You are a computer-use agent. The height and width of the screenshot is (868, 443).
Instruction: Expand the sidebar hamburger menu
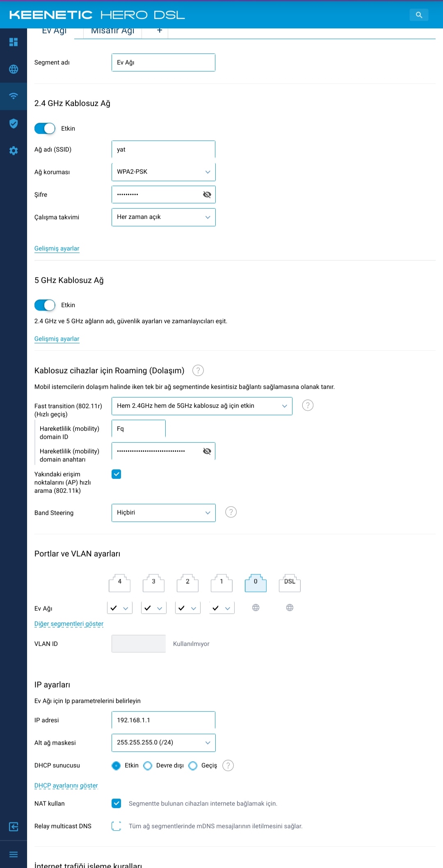click(14, 854)
